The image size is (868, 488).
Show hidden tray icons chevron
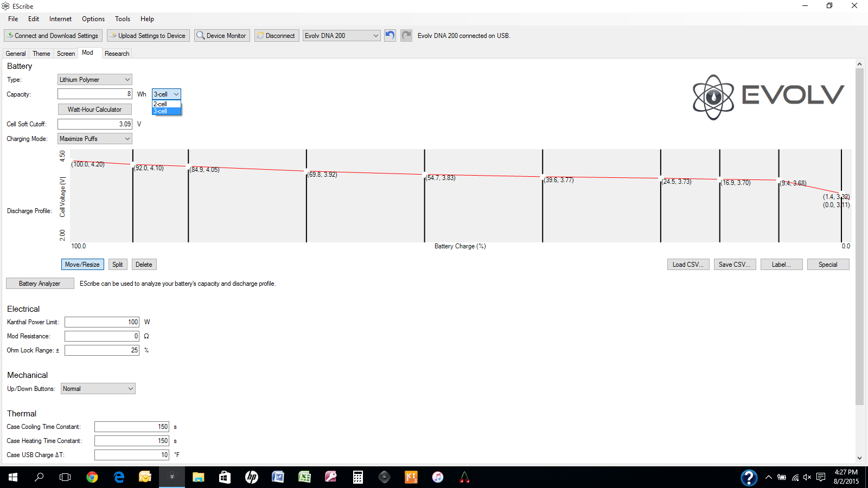(x=768, y=477)
